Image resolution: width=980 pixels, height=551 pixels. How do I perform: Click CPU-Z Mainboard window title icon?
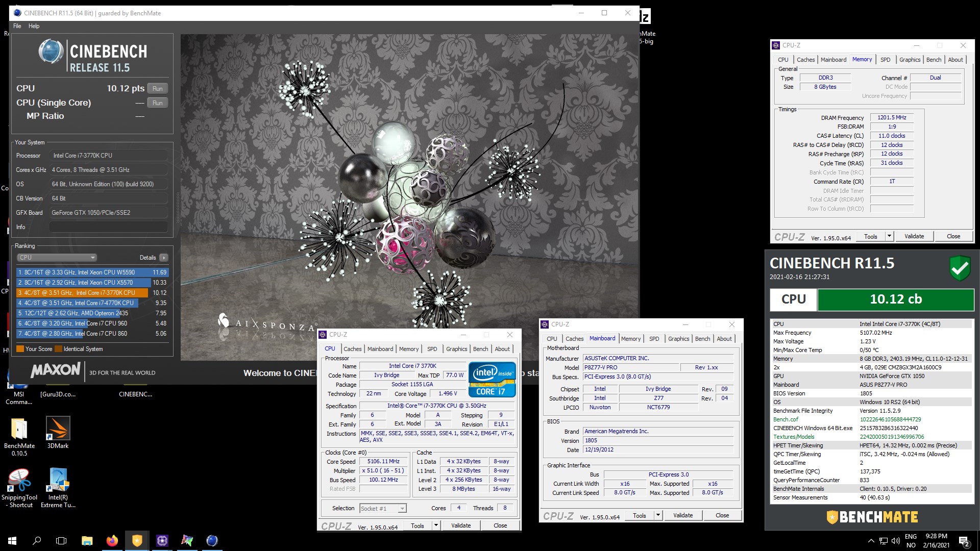click(545, 324)
